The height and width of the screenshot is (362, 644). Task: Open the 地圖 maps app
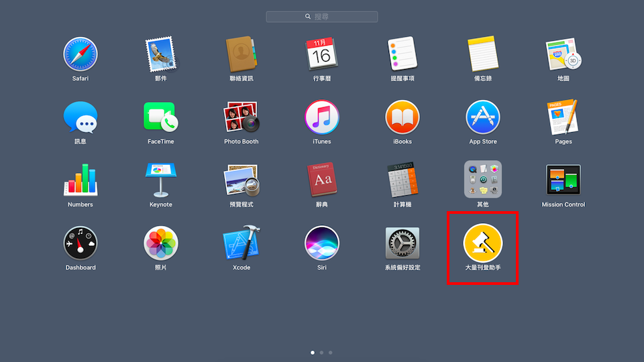[563, 54]
